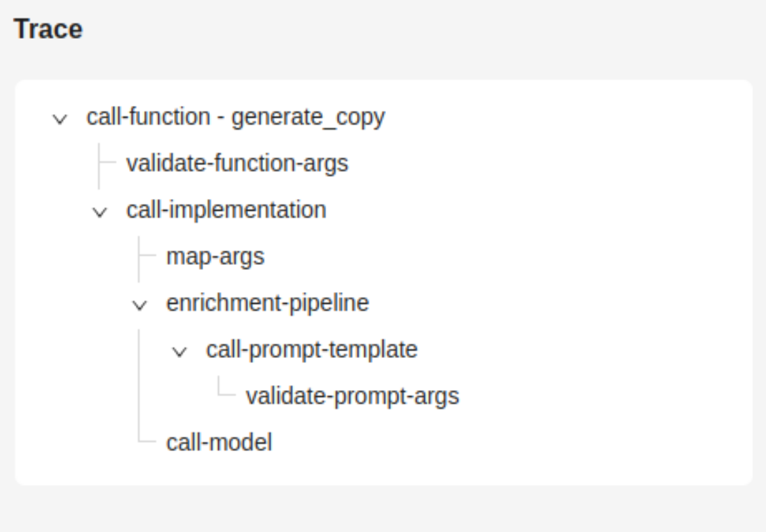Viewport: 766px width, 532px height.
Task: Click the Trace heading
Action: tap(48, 29)
